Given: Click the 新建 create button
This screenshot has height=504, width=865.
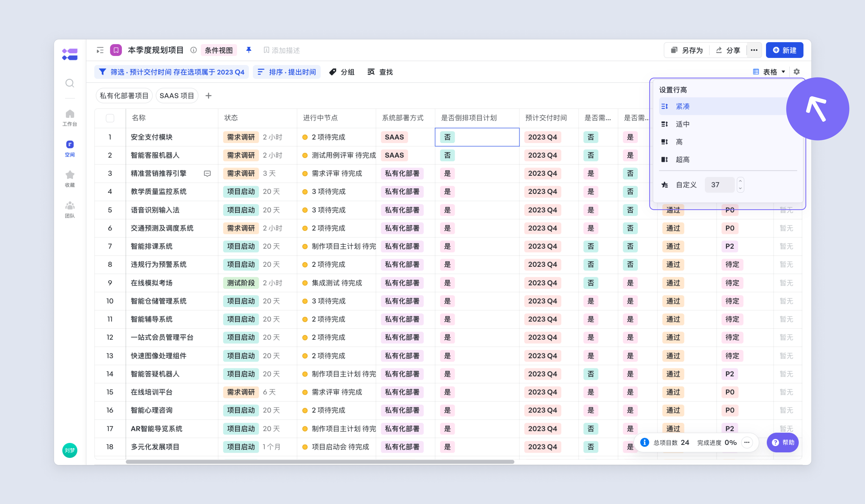Looking at the screenshot, I should coord(784,50).
